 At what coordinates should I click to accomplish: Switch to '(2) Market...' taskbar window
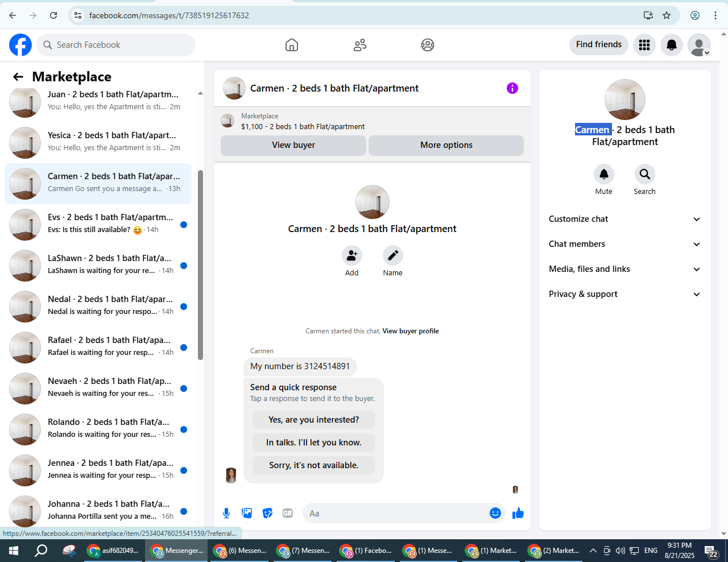554,551
